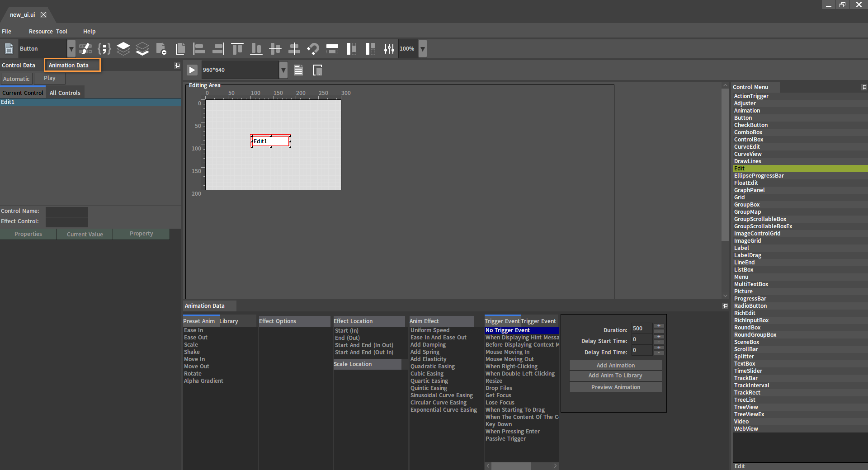This screenshot has height=470, width=868.
Task: Open the Tool menu
Action: point(61,32)
